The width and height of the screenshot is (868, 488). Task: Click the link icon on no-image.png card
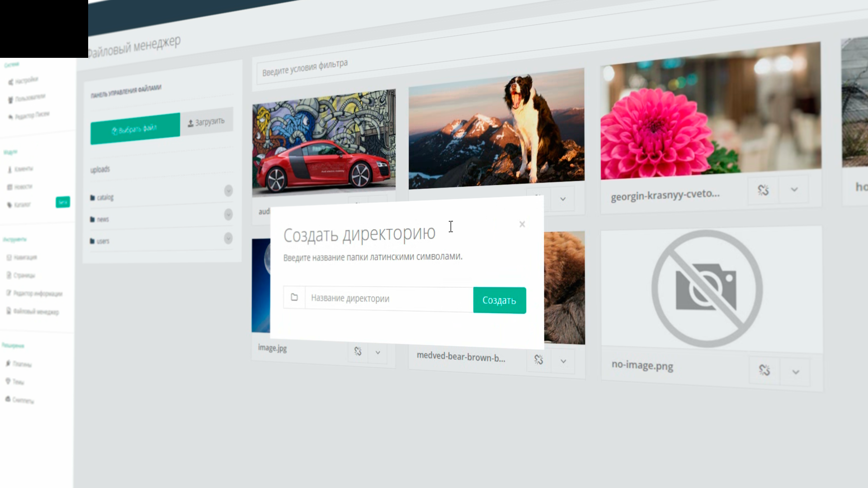pos(764,371)
